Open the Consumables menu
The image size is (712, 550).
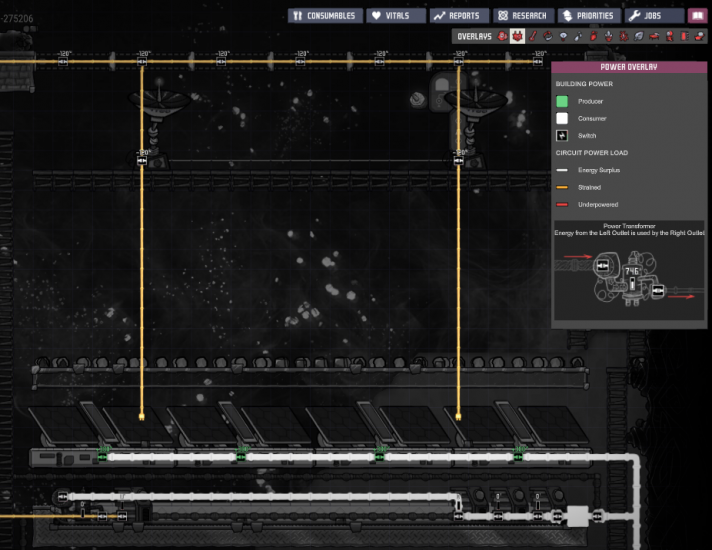(325, 15)
